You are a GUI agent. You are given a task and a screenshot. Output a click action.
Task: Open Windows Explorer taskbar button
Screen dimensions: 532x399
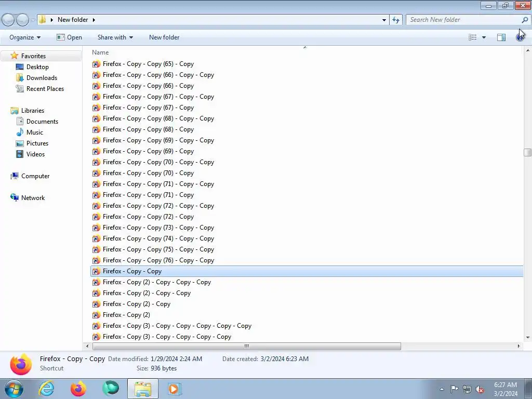click(143, 389)
